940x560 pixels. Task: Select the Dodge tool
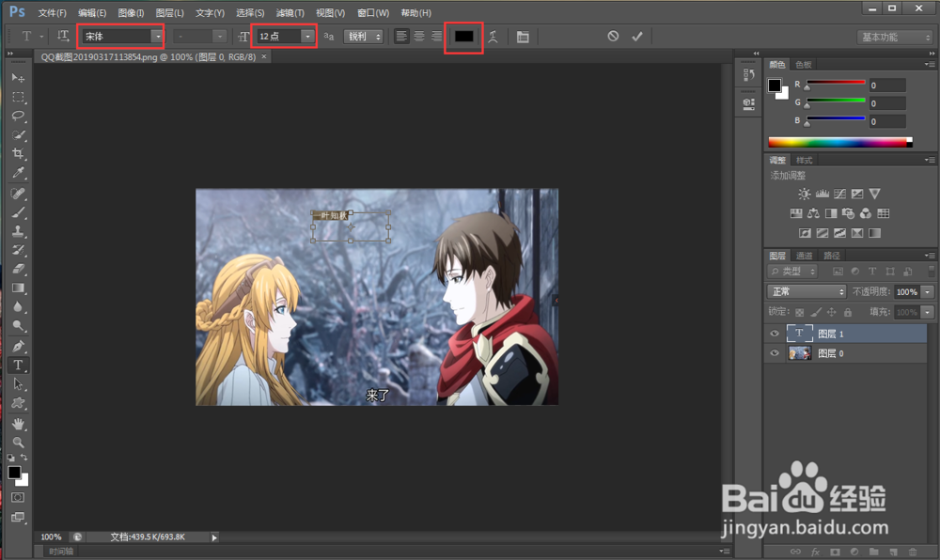[18, 326]
